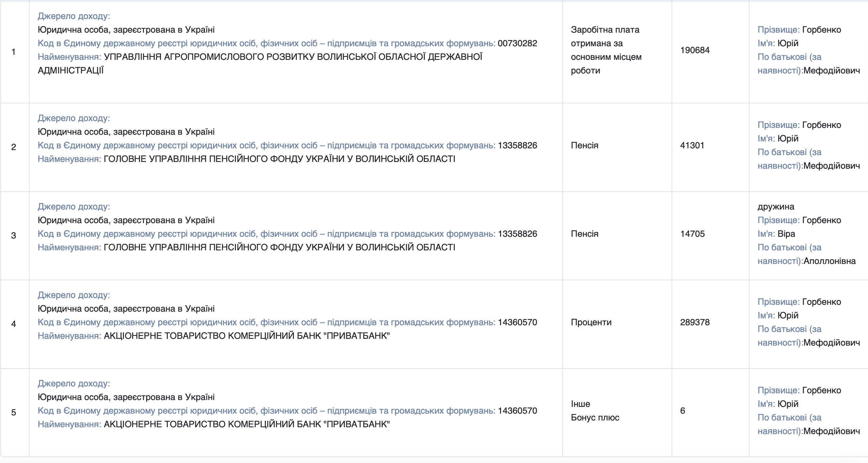
Task: Click 'ПРИВАТБАНК' organization name in row 4
Action: (246, 336)
